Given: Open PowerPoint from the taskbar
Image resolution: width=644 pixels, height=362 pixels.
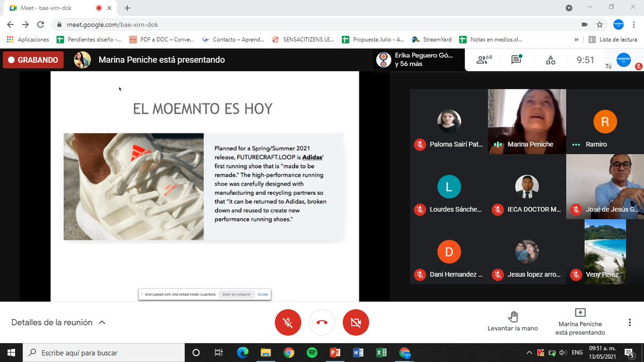Looking at the screenshot, I should pos(334,352).
